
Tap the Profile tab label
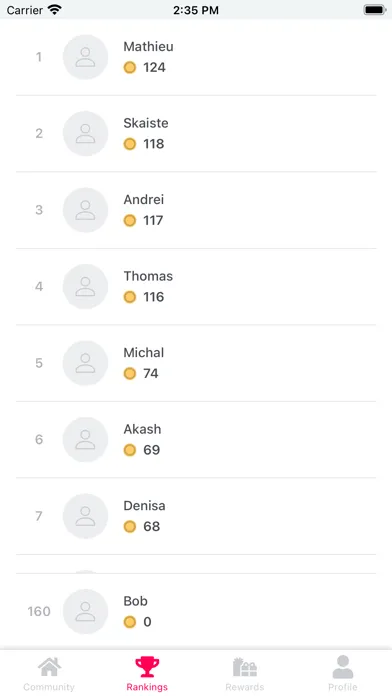[343, 687]
